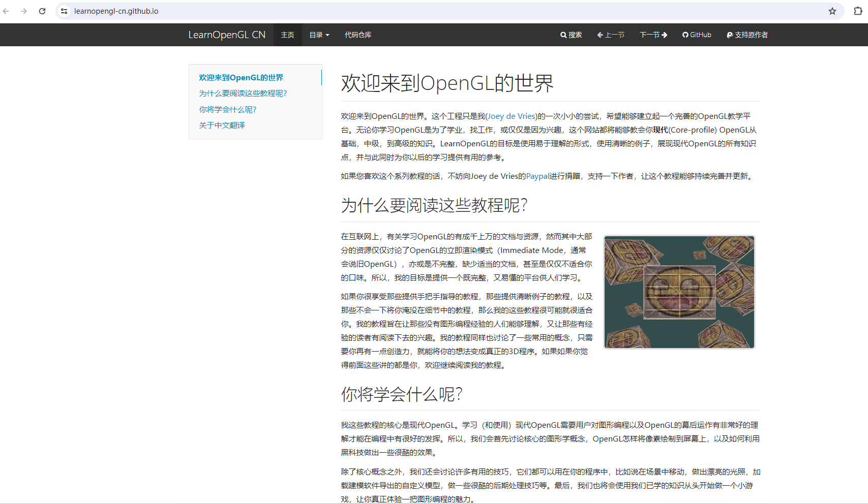The image size is (868, 504).
Task: Click the heading 欢迎来到OpenGL的世界
Action: [x=447, y=83]
